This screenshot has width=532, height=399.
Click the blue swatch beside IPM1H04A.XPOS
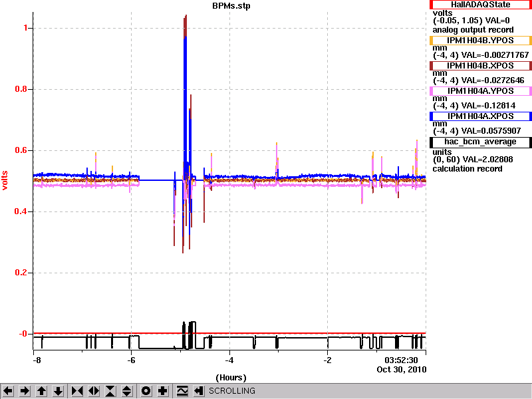pyautogui.click(x=431, y=116)
